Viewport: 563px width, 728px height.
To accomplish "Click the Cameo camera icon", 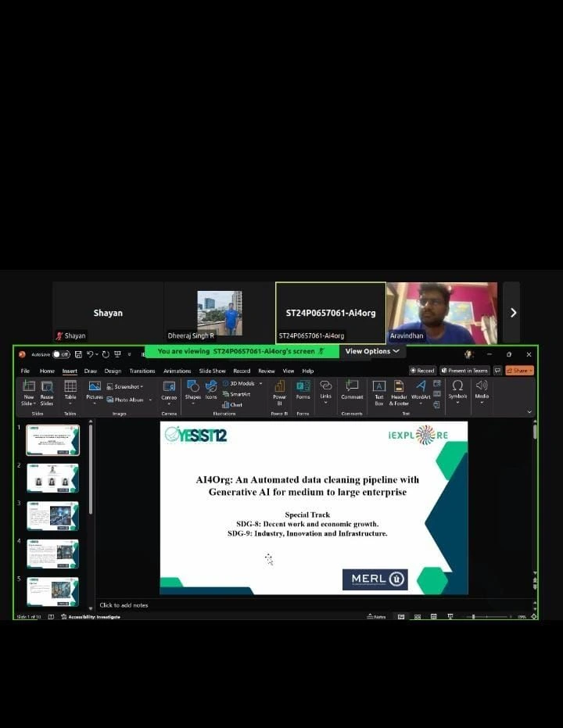I will [169, 389].
